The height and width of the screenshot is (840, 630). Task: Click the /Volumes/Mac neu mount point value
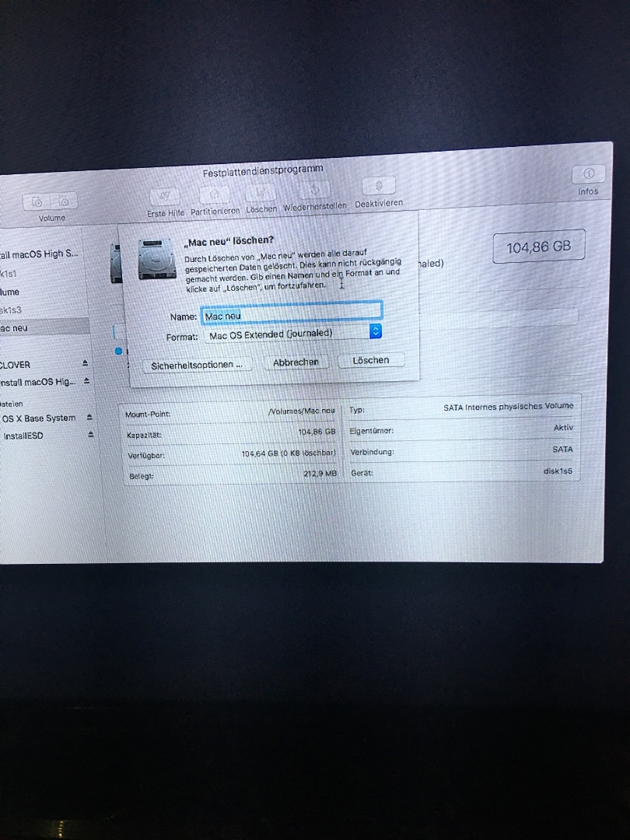coord(301,411)
